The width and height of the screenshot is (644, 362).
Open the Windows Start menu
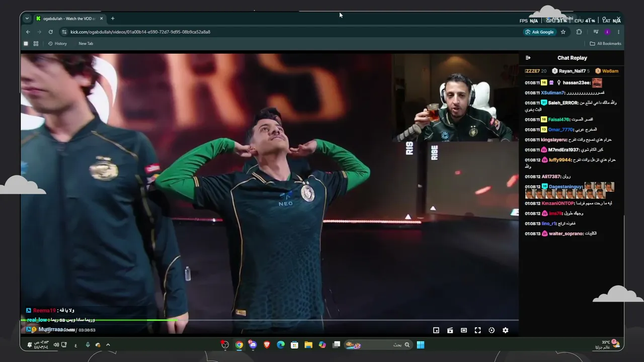click(x=421, y=345)
